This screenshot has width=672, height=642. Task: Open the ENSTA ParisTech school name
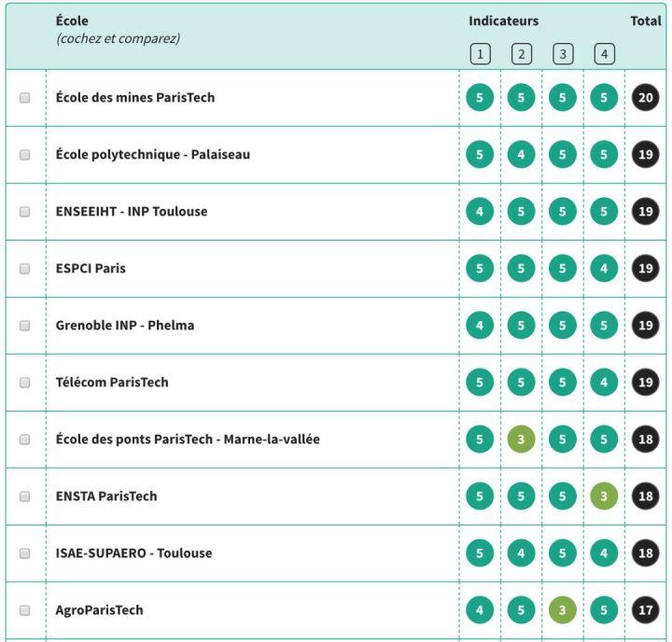pos(106,496)
